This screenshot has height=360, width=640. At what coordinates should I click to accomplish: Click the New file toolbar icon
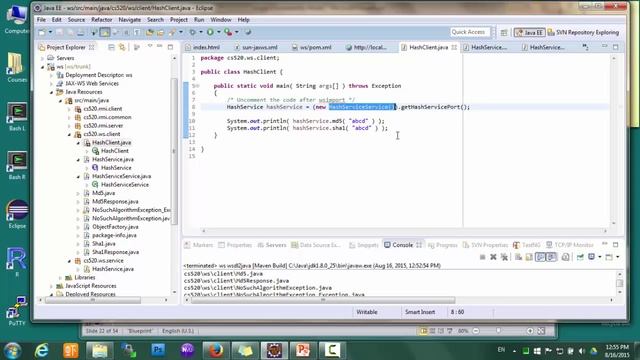point(42,32)
